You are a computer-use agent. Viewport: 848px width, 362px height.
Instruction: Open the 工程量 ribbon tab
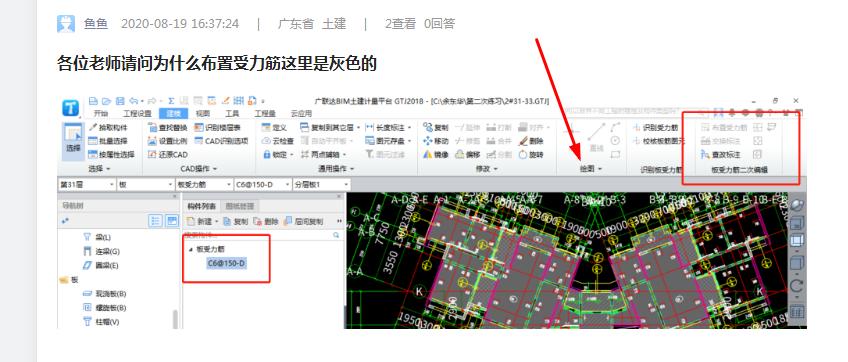pyautogui.click(x=265, y=114)
